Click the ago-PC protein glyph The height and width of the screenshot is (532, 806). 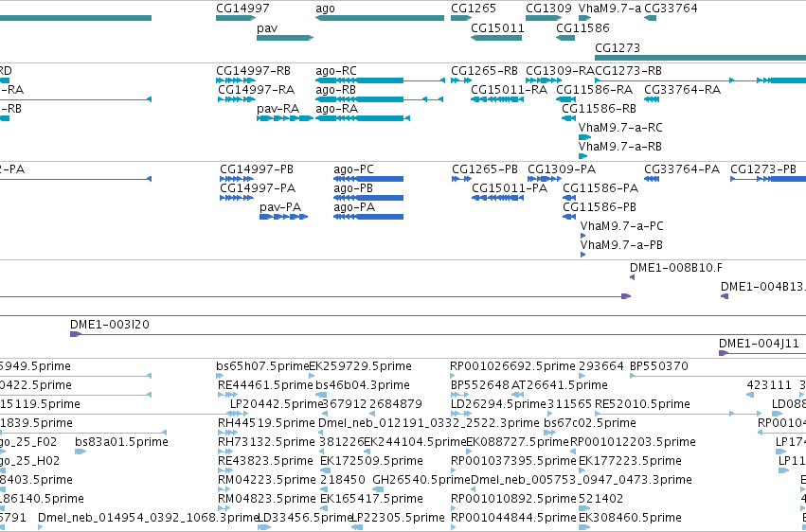(368, 179)
